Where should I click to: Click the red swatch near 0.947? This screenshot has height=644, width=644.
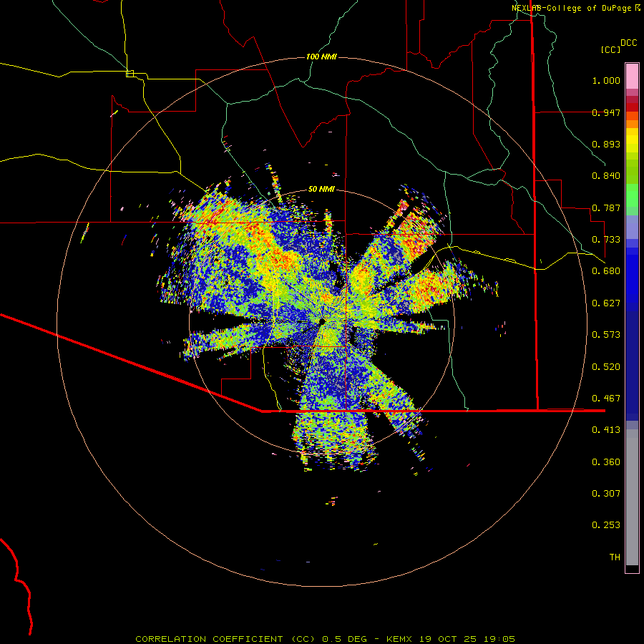pos(632,107)
